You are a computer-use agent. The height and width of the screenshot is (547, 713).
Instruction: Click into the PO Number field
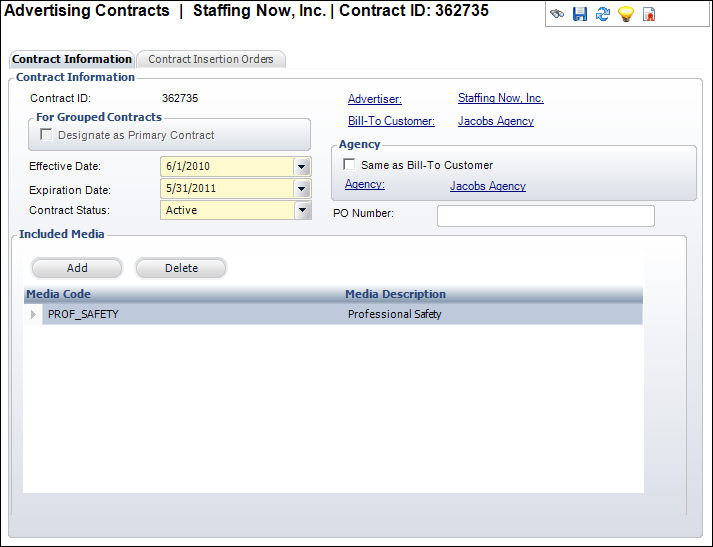point(545,216)
